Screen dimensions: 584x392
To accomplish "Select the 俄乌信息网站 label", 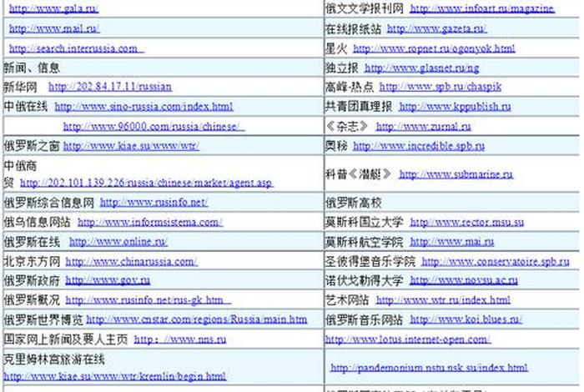I will point(37,222).
